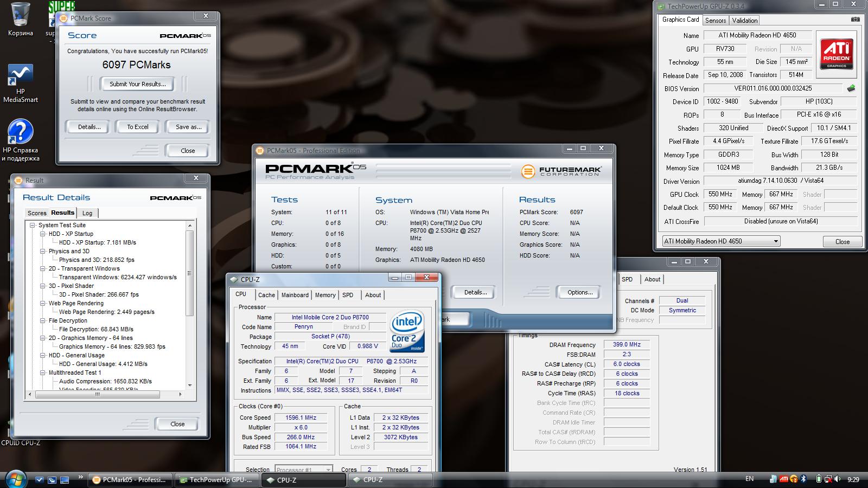Open SPD tab in the rear CPU-Z window

[627, 279]
